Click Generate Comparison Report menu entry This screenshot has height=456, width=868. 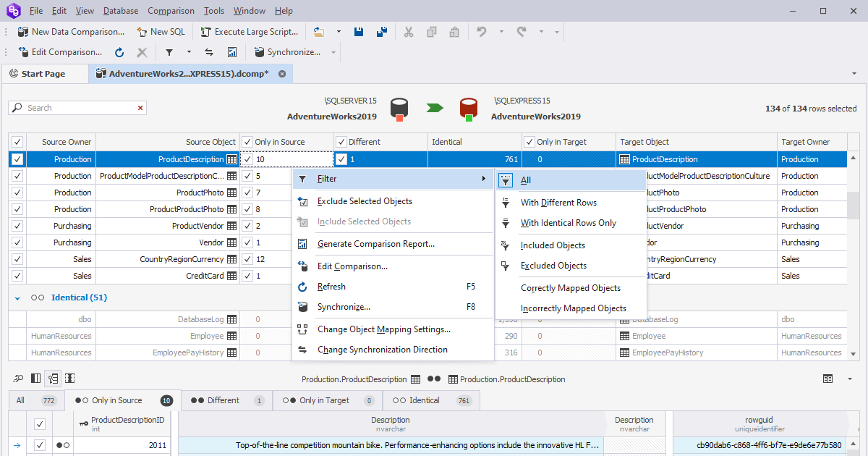[393, 244]
